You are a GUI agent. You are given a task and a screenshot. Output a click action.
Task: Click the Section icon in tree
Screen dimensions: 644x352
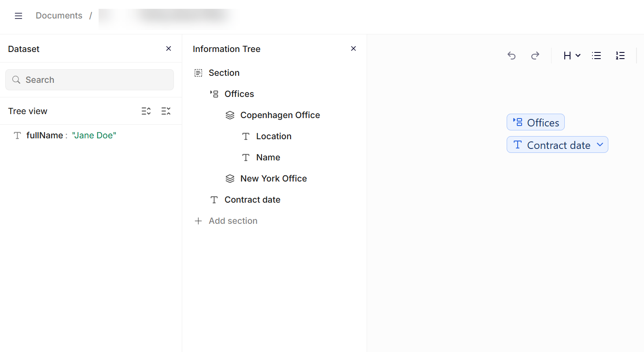199,73
